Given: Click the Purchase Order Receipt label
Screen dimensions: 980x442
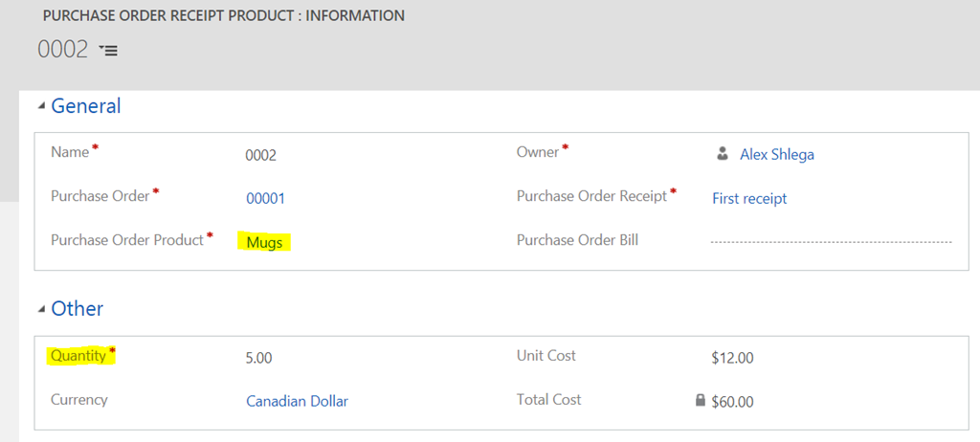Looking at the screenshot, I should [591, 196].
